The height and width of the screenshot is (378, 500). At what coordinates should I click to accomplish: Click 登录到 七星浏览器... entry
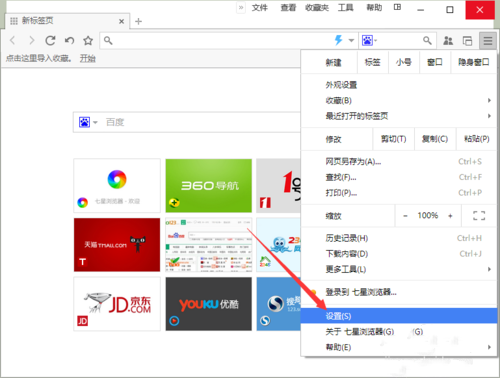[399, 293]
